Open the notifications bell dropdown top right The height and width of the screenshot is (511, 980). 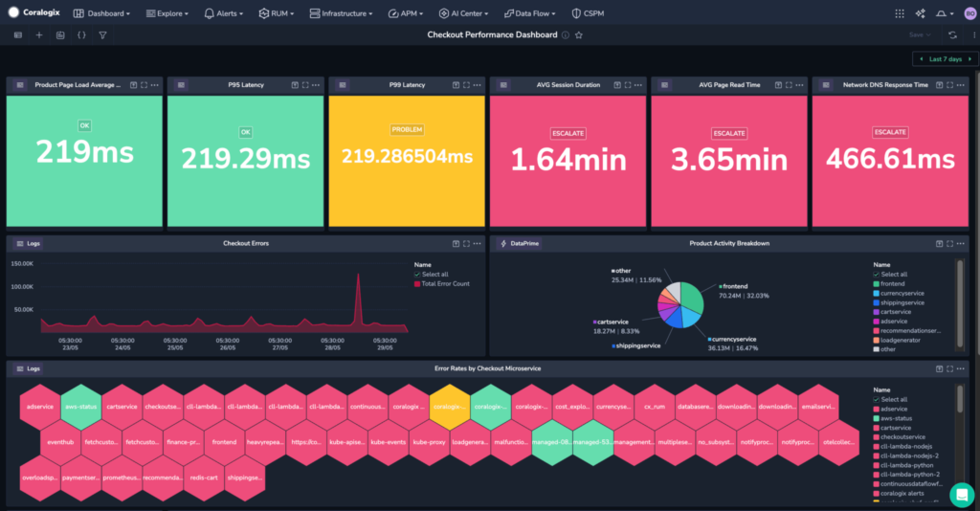point(945,13)
